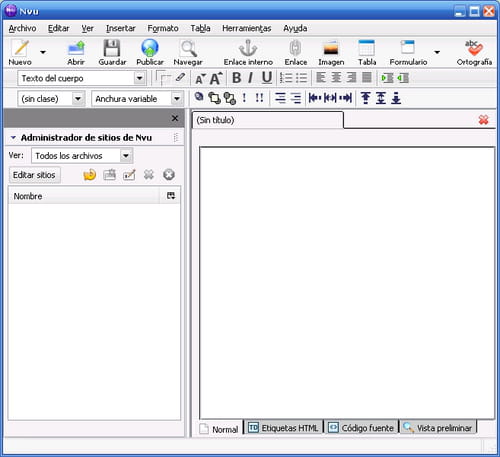This screenshot has height=457, width=500.
Task: Select the (Sin título) document tab
Action: 267,120
